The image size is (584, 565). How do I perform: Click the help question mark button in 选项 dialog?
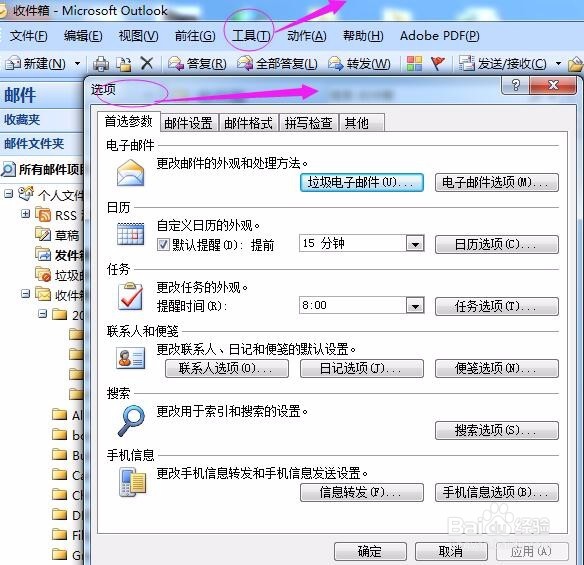515,85
